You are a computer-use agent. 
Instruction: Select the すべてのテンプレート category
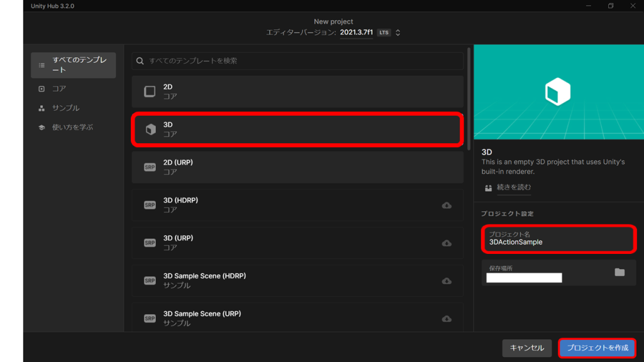(x=73, y=65)
